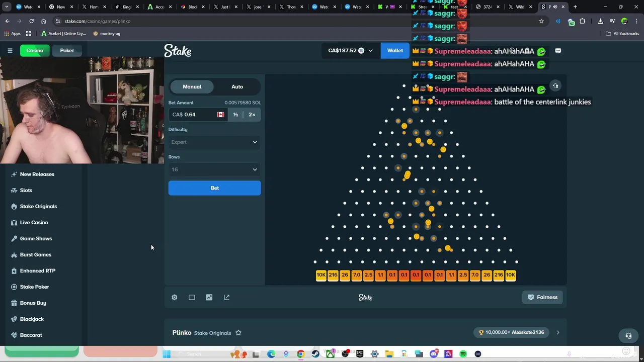Switch to Auto betting mode

[237, 86]
